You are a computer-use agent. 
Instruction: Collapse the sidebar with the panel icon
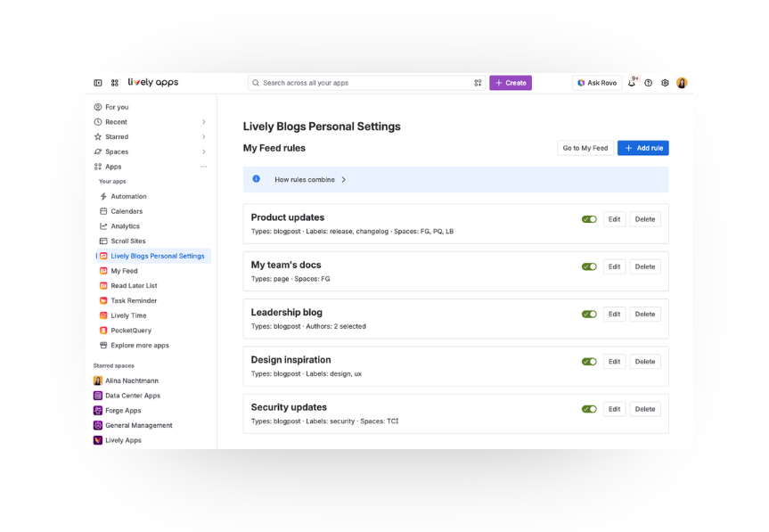(98, 83)
